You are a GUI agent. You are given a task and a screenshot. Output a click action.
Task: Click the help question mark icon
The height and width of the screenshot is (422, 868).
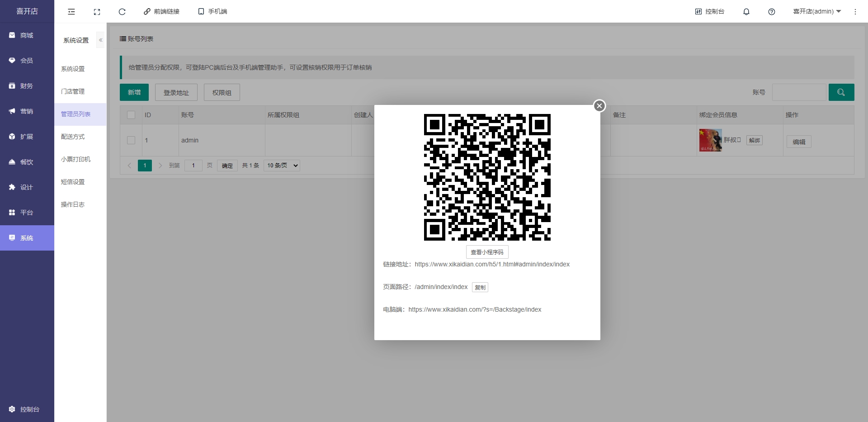click(x=772, y=12)
